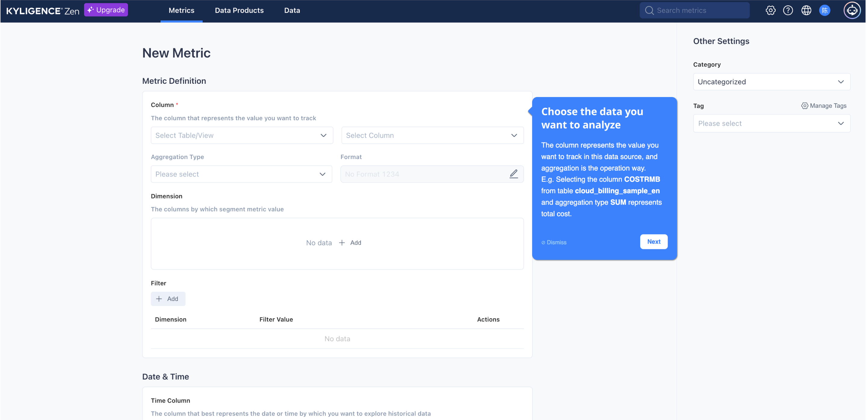
Task: Click the New Metric heading
Action: point(176,53)
